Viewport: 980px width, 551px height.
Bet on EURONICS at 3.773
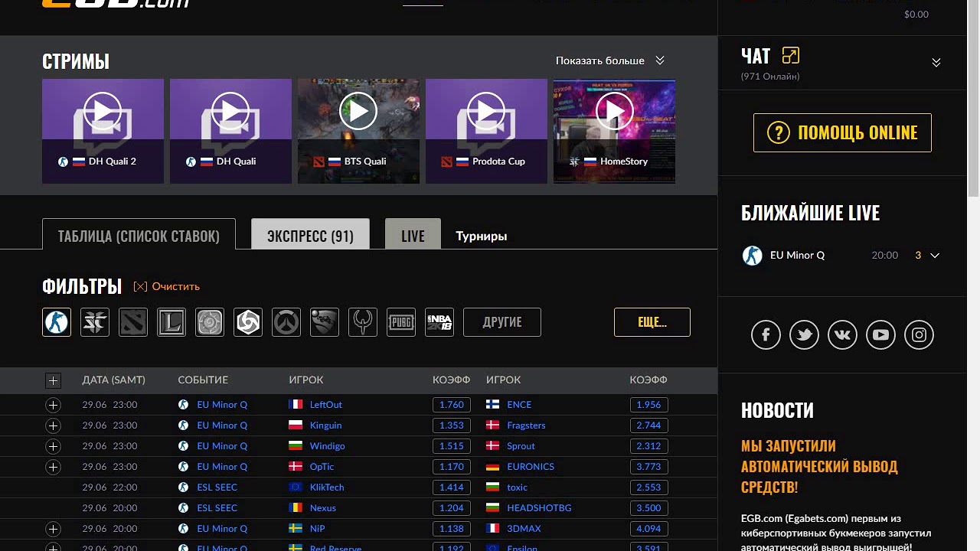[648, 467]
